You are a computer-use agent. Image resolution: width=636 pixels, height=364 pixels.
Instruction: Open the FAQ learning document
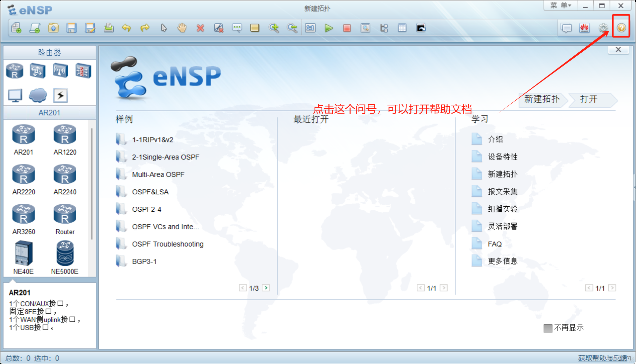495,244
